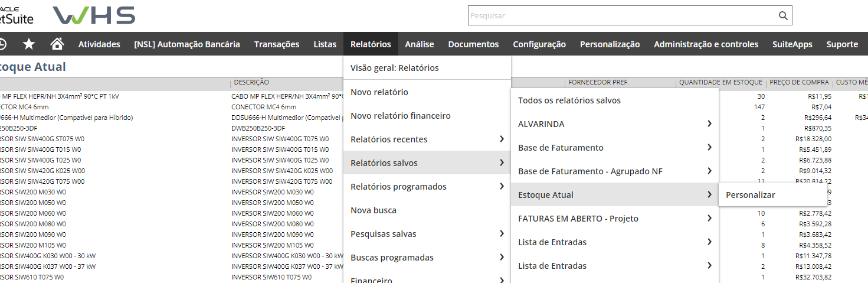Click Visão geral: Relatórios
Image resolution: width=868 pixels, height=283 pixels.
pos(395,68)
